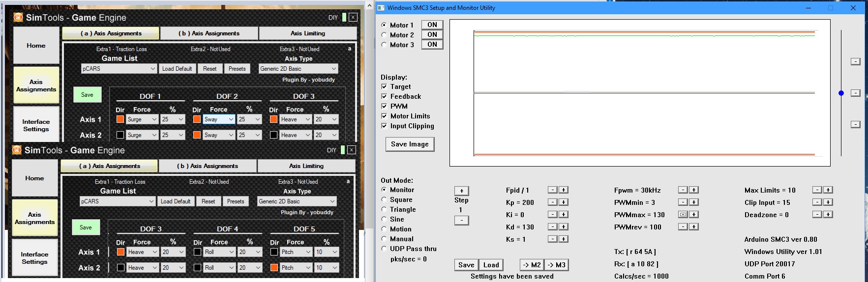Click green Save button in upper window
The image size is (868, 282).
click(87, 95)
